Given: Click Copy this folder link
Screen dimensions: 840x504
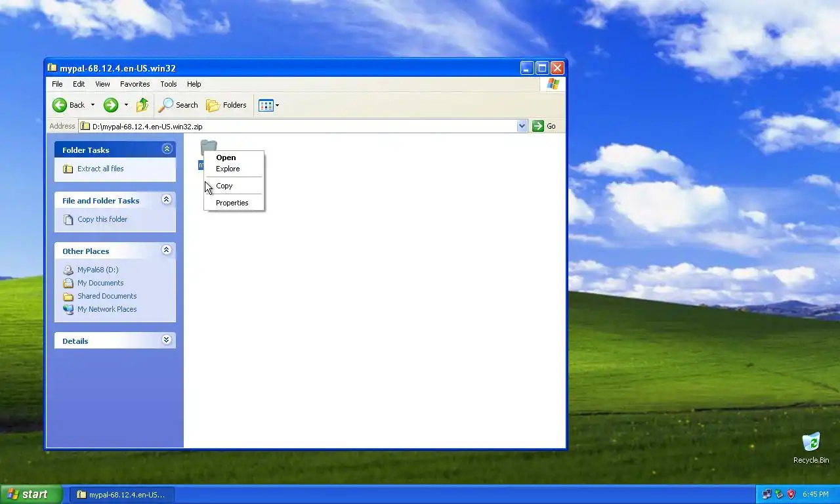Looking at the screenshot, I should click(x=102, y=219).
